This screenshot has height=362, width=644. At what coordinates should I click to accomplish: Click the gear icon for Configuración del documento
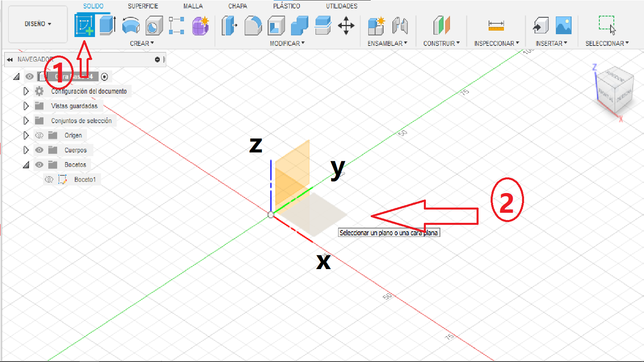click(39, 91)
